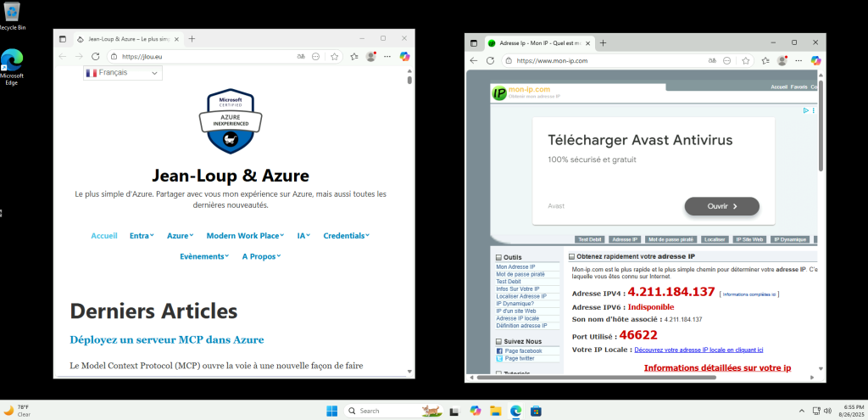Click Découvrez votre adresse IP locale link
The height and width of the screenshot is (420, 868).
(x=698, y=350)
